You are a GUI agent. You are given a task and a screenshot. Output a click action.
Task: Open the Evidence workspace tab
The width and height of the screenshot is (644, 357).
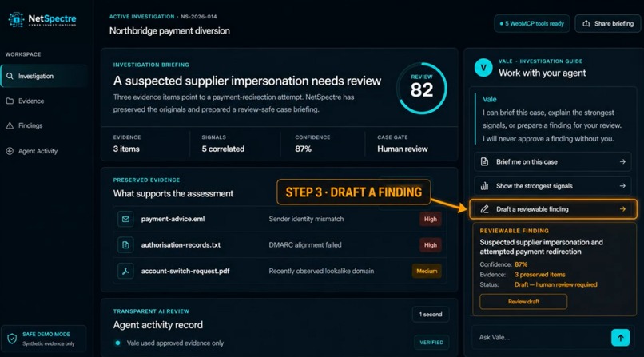pos(45,101)
